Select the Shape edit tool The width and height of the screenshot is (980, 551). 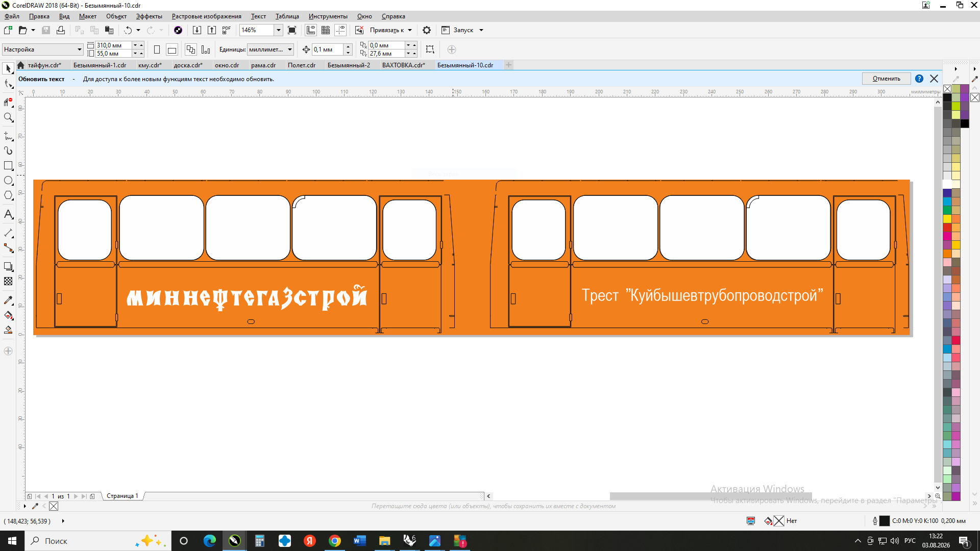8,85
